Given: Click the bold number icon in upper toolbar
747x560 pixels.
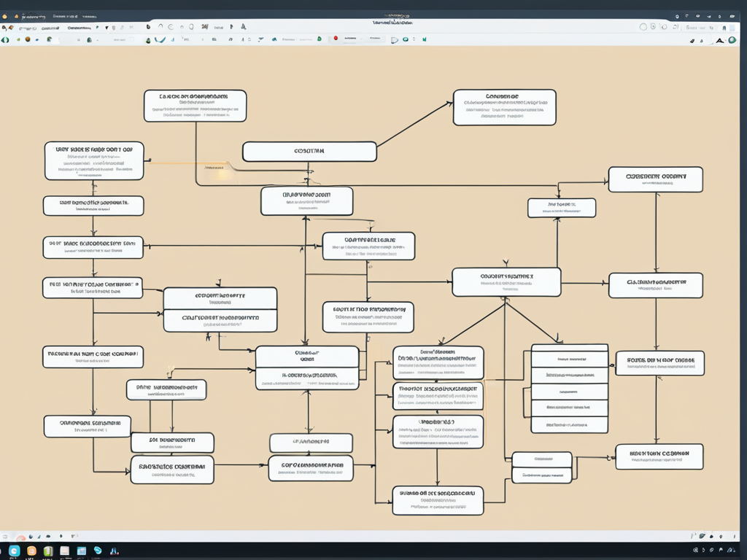Looking at the screenshot, I should (x=205, y=27).
